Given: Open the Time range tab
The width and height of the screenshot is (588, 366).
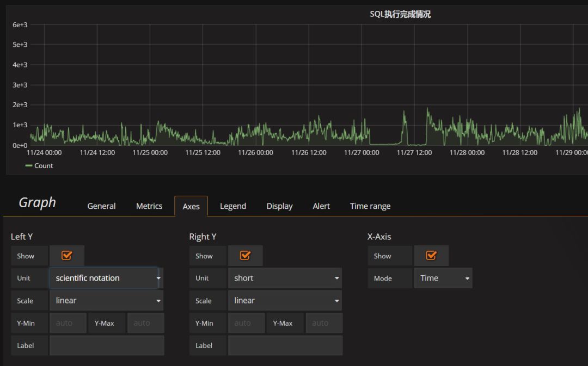Looking at the screenshot, I should pyautogui.click(x=370, y=206).
